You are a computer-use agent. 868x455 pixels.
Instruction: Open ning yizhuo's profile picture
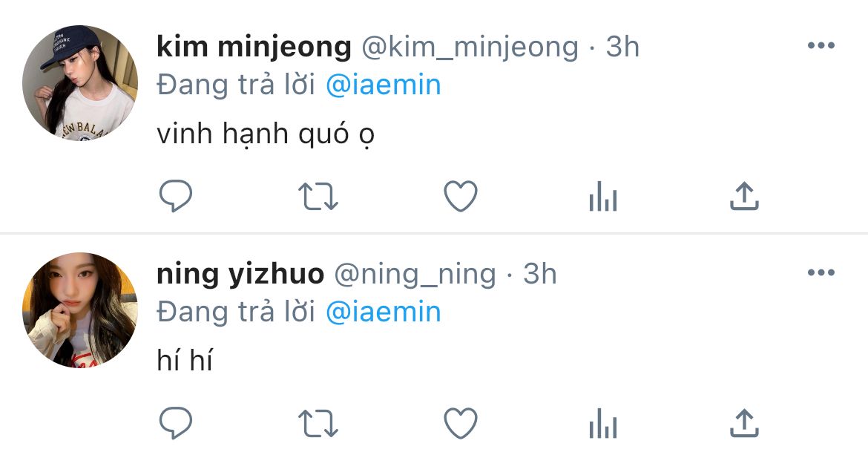(79, 310)
